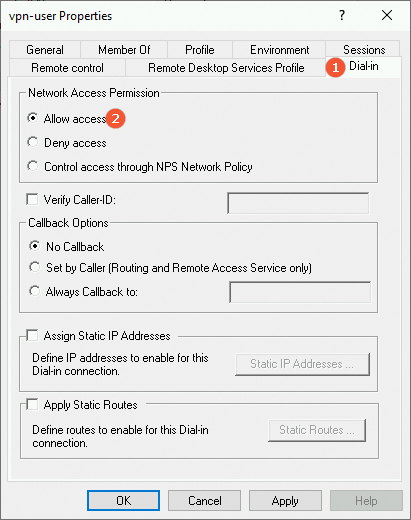The width and height of the screenshot is (411, 520).
Task: Close the vpn-user Properties dialog
Action: point(387,15)
